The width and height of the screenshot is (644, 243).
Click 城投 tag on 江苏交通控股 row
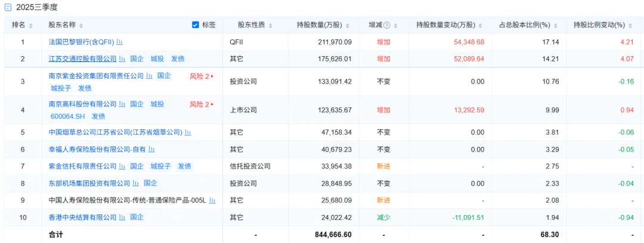pos(157,59)
